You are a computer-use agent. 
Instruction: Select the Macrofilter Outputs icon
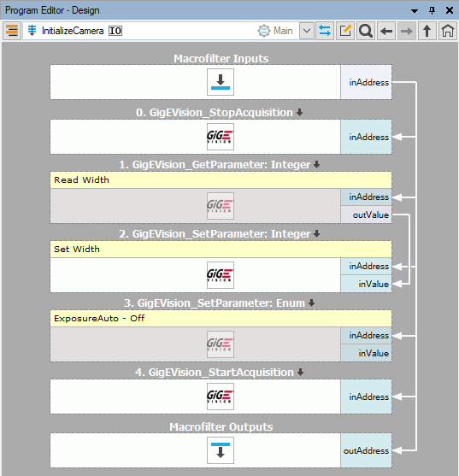221,450
